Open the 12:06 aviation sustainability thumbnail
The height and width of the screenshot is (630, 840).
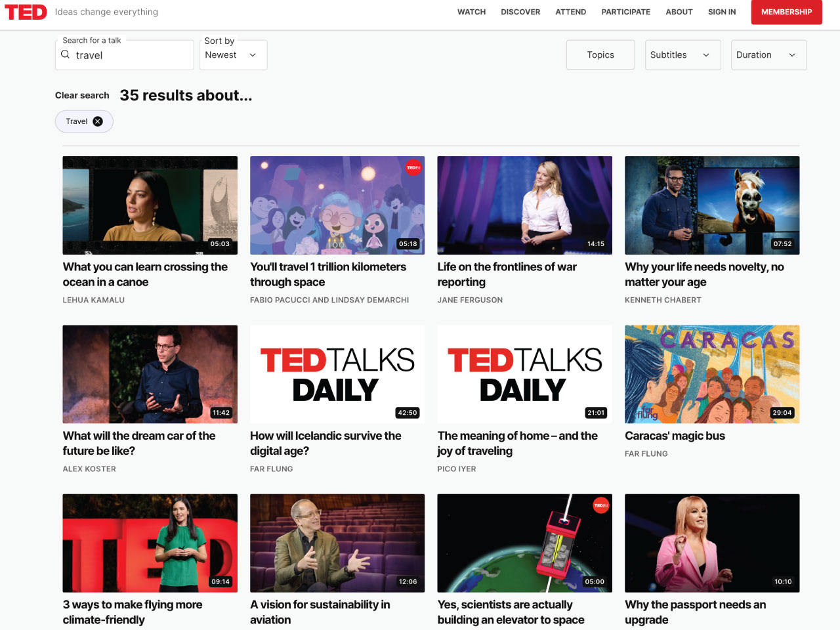pyautogui.click(x=337, y=543)
